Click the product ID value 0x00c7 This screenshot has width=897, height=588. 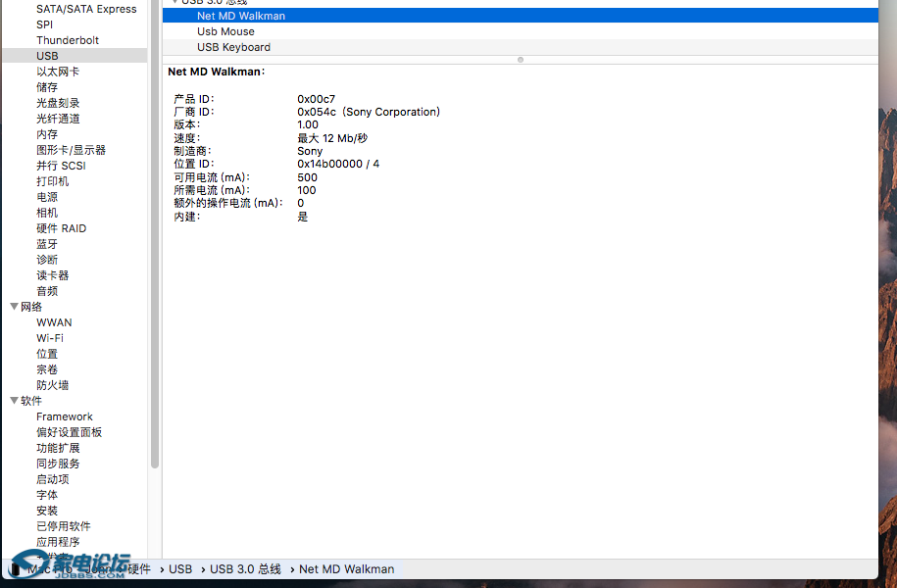(x=317, y=99)
